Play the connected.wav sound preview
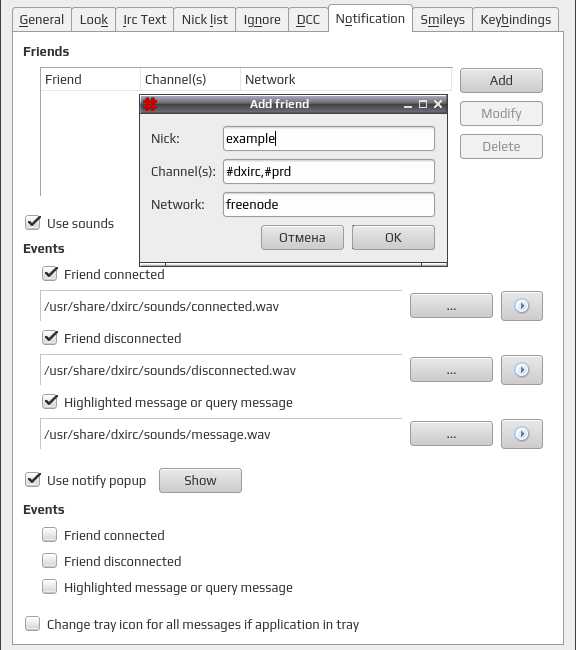This screenshot has width=576, height=650. tap(522, 306)
